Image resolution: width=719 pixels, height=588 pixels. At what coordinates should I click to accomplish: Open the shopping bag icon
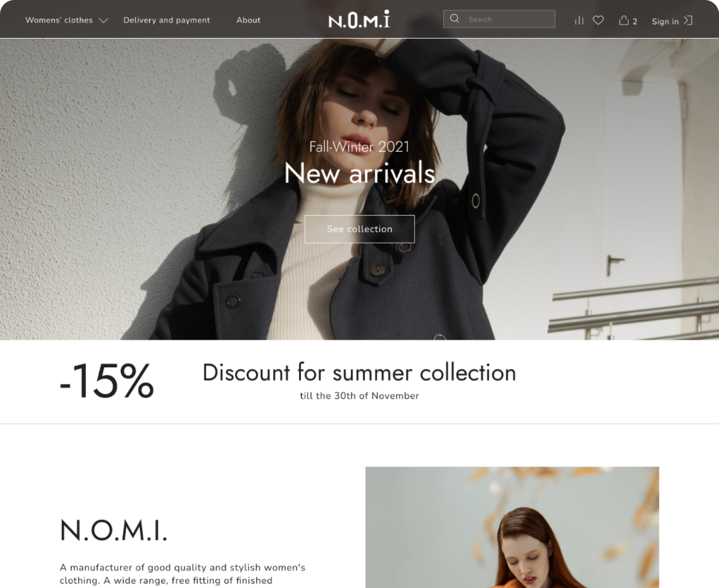coord(624,20)
